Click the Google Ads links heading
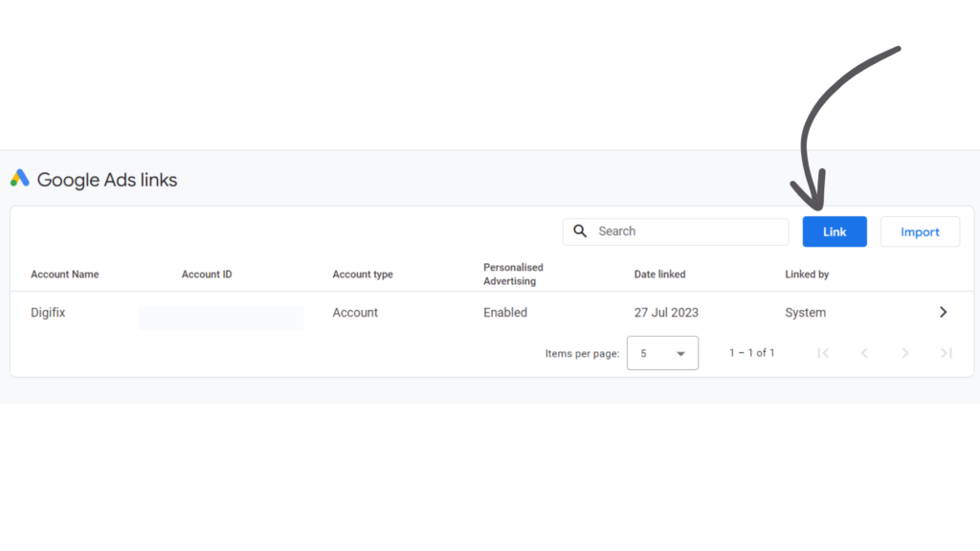 (107, 180)
